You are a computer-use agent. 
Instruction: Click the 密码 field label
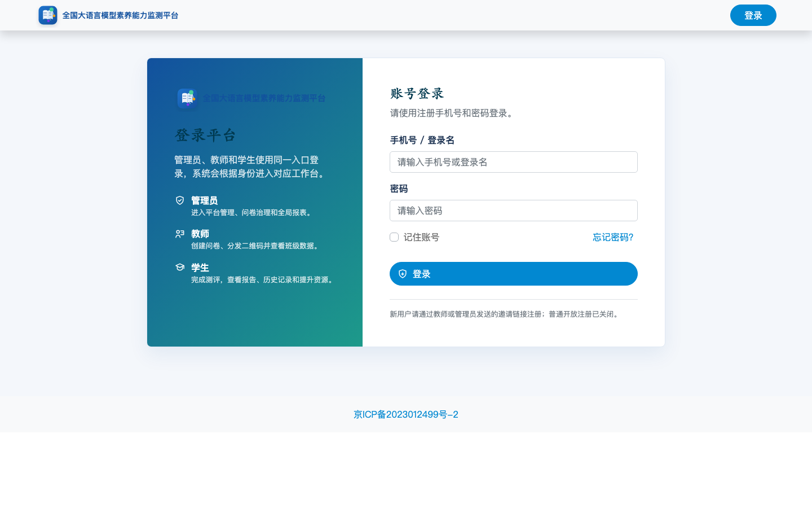[399, 189]
